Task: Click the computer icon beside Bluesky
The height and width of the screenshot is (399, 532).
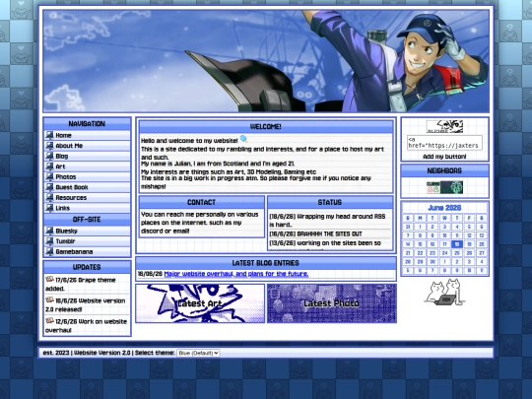Action: (49, 231)
